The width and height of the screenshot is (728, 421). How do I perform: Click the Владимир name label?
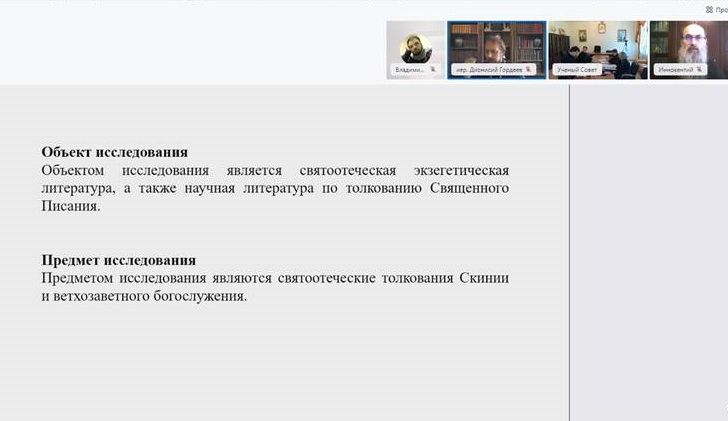pyautogui.click(x=410, y=70)
